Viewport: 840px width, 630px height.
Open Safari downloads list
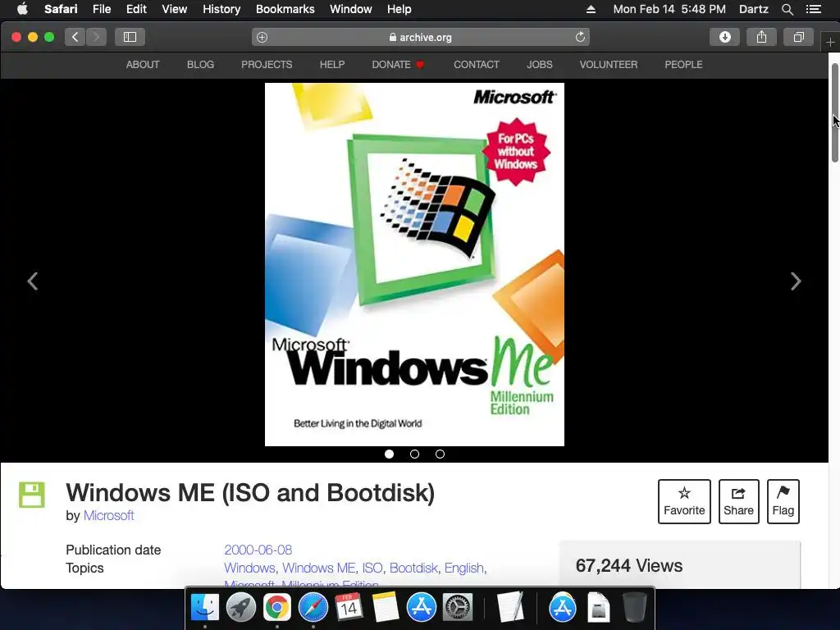click(725, 37)
